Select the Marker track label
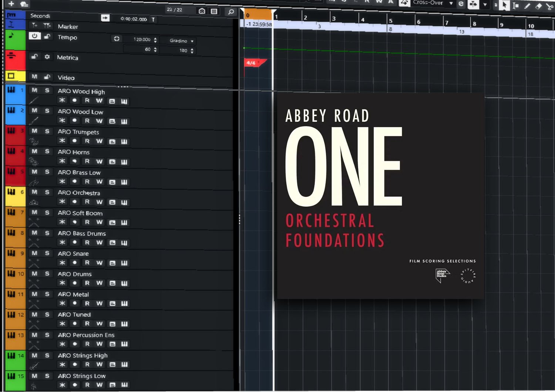Image resolution: width=555 pixels, height=392 pixels. [x=68, y=27]
